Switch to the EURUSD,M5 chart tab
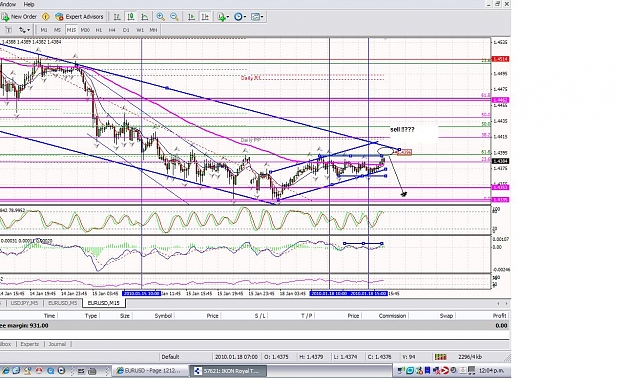 (x=63, y=303)
